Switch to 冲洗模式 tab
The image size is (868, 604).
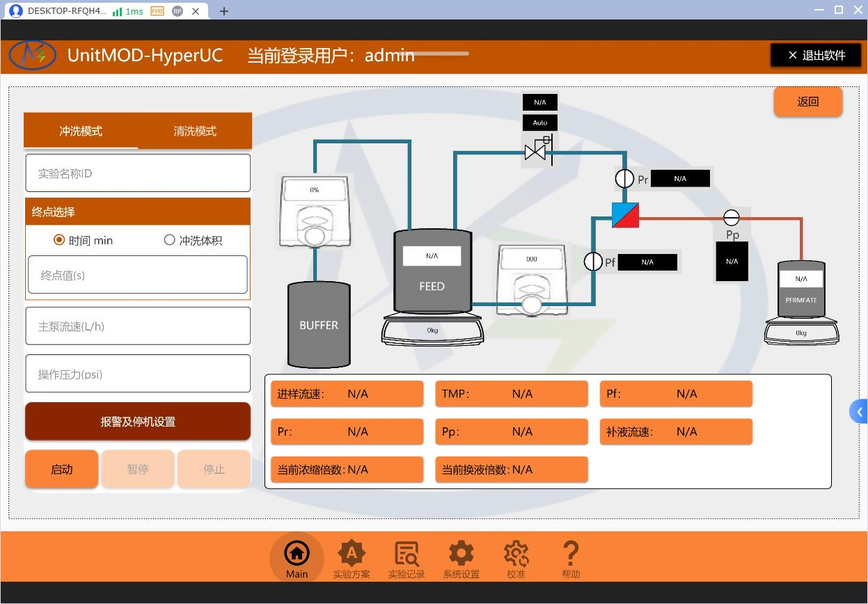(x=81, y=131)
